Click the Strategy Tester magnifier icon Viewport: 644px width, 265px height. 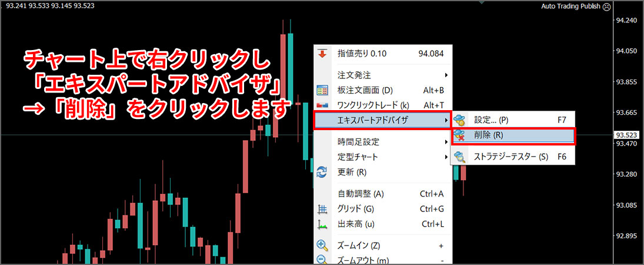[459, 157]
